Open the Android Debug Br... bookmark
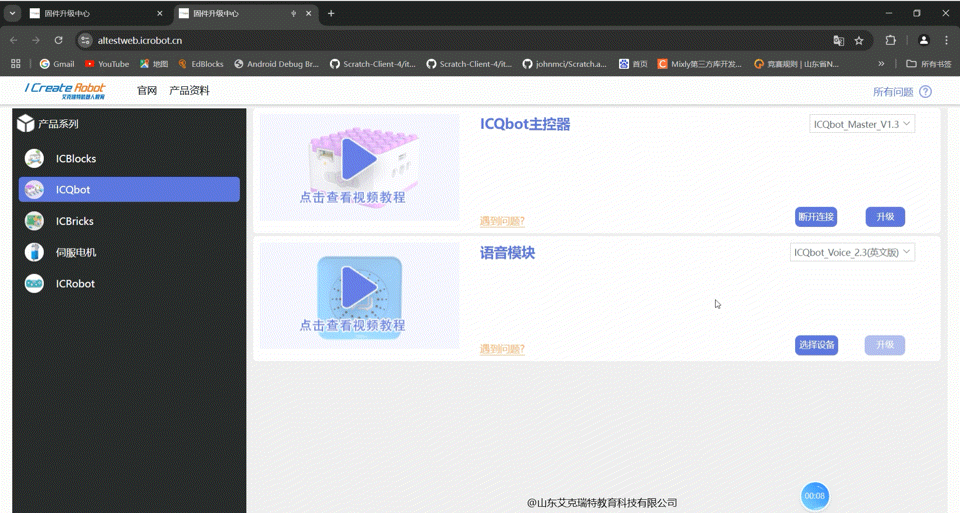 point(276,64)
